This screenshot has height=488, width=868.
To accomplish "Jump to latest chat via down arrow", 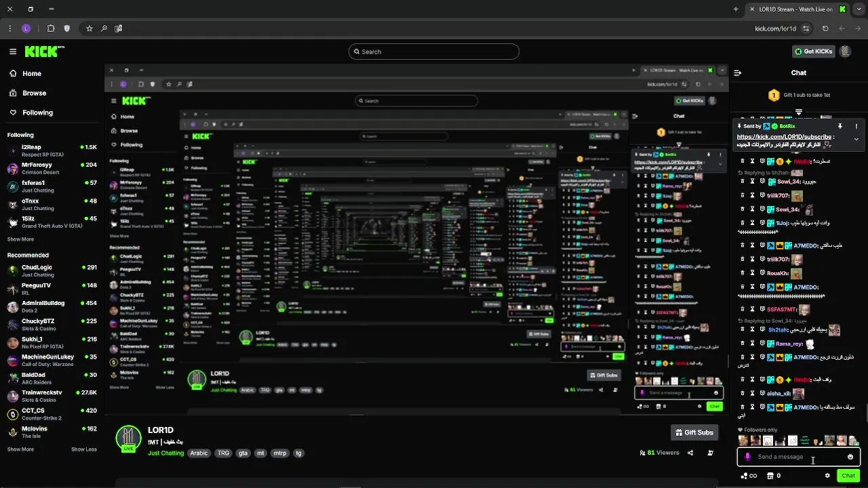I will pyautogui.click(x=799, y=112).
